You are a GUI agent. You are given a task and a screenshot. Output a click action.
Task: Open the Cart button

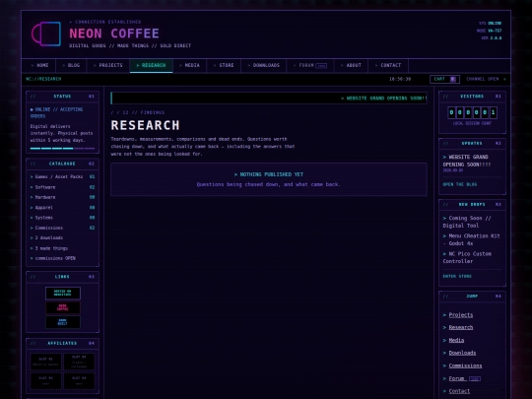pos(444,79)
